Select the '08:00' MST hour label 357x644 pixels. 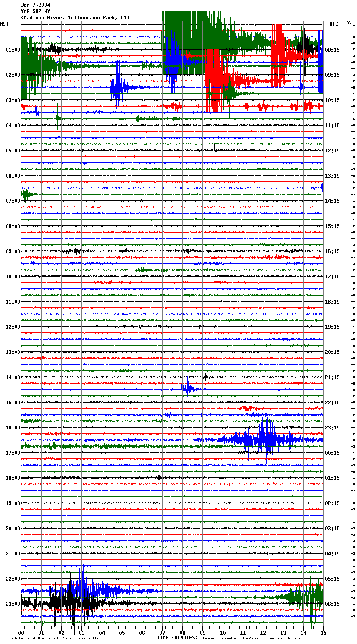(13, 226)
